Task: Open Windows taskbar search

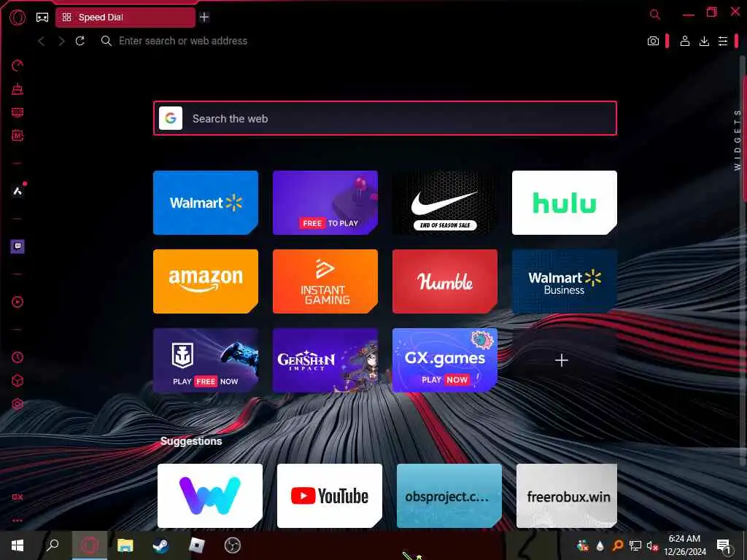Action: (53, 545)
